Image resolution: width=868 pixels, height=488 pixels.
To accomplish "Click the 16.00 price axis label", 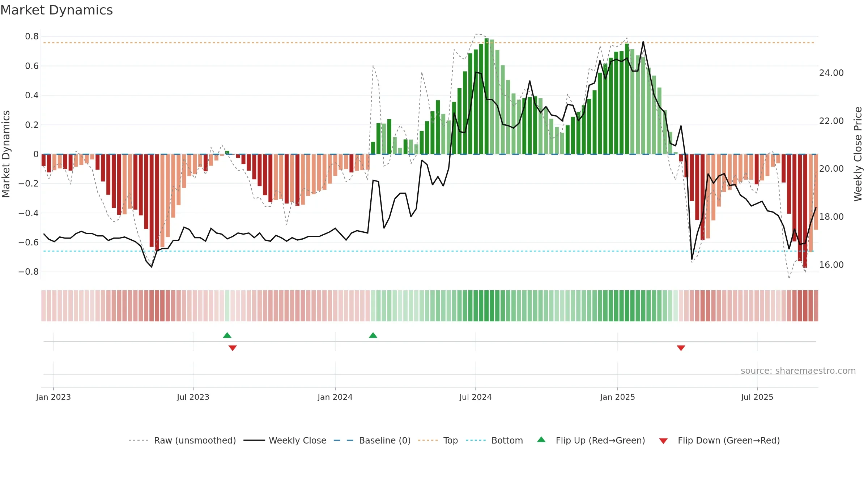I will (831, 265).
